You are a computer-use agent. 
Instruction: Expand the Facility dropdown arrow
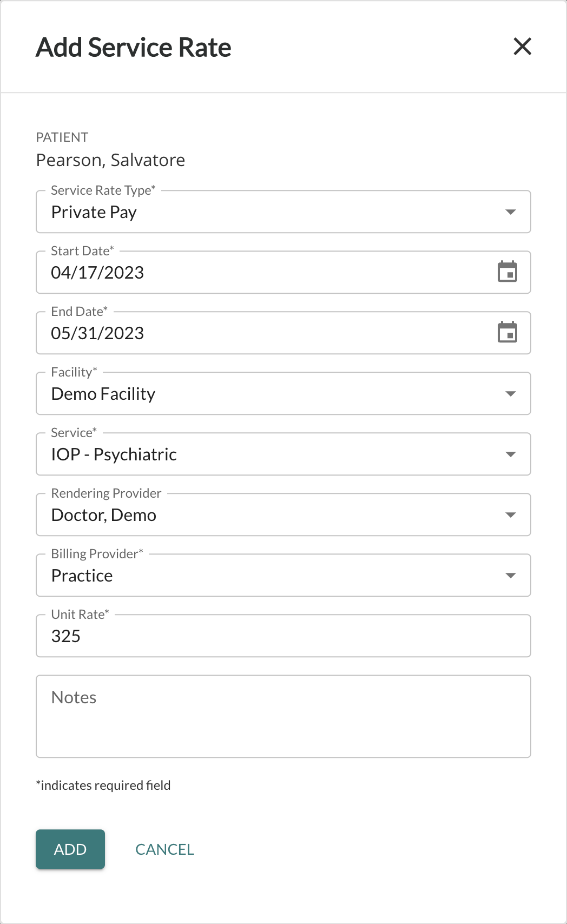510,394
